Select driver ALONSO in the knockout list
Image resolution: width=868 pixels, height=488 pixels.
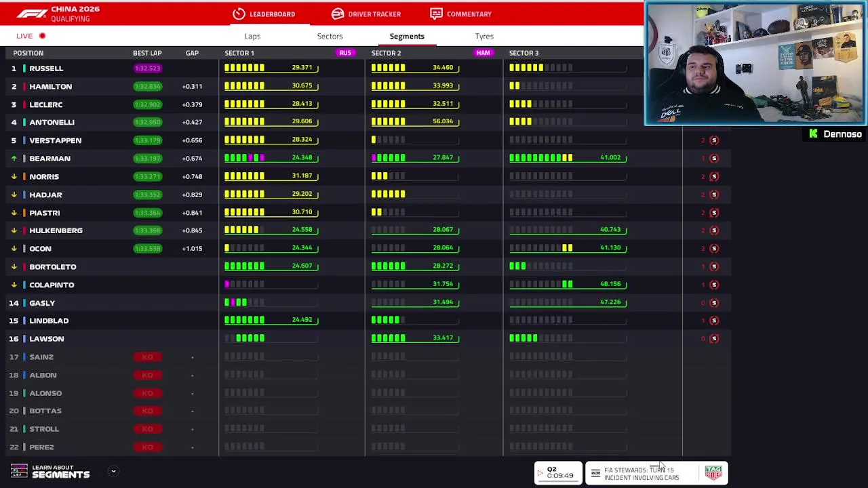45,393
